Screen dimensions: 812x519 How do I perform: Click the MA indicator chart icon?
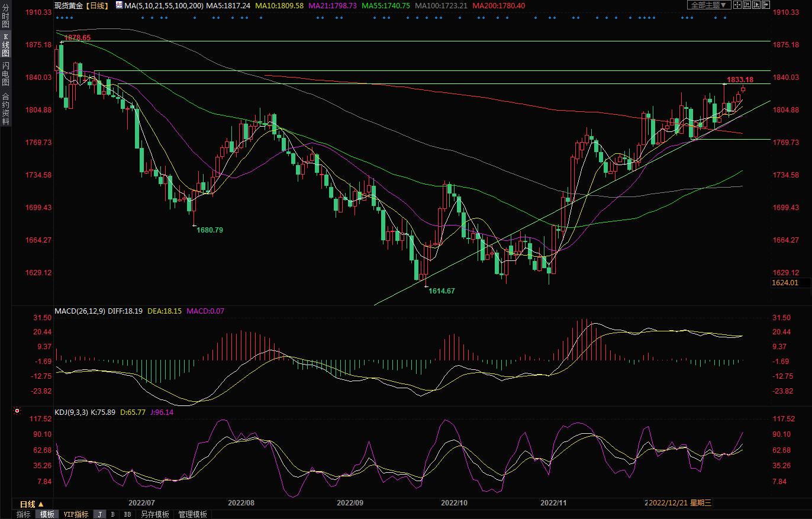pos(119,5)
